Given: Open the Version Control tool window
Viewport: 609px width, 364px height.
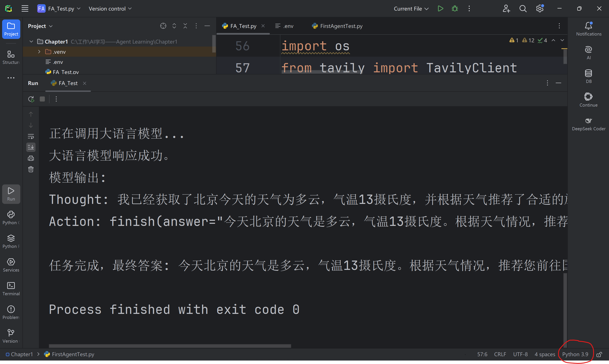Looking at the screenshot, I should pyautogui.click(x=11, y=336).
